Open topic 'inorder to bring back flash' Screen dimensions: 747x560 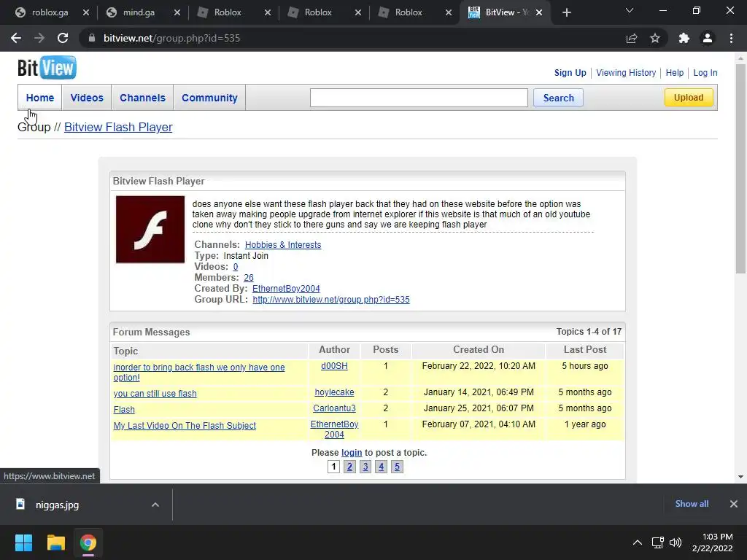point(198,373)
